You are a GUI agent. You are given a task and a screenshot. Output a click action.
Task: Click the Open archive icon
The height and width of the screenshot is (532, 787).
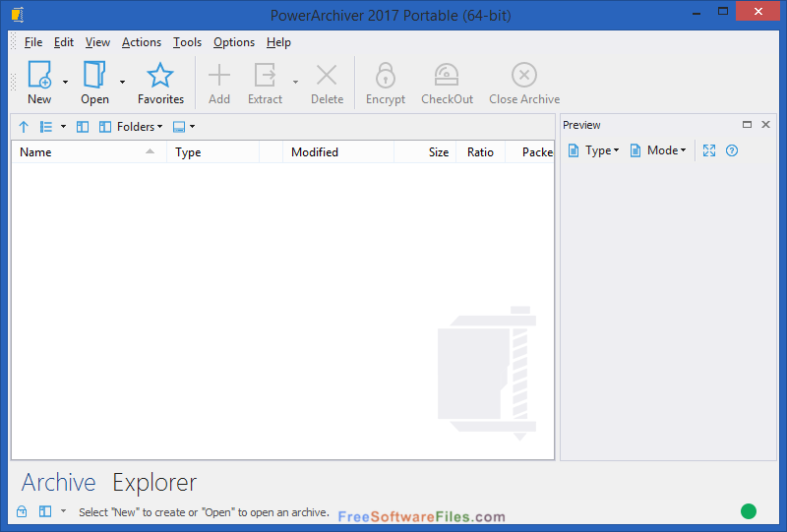(x=94, y=75)
